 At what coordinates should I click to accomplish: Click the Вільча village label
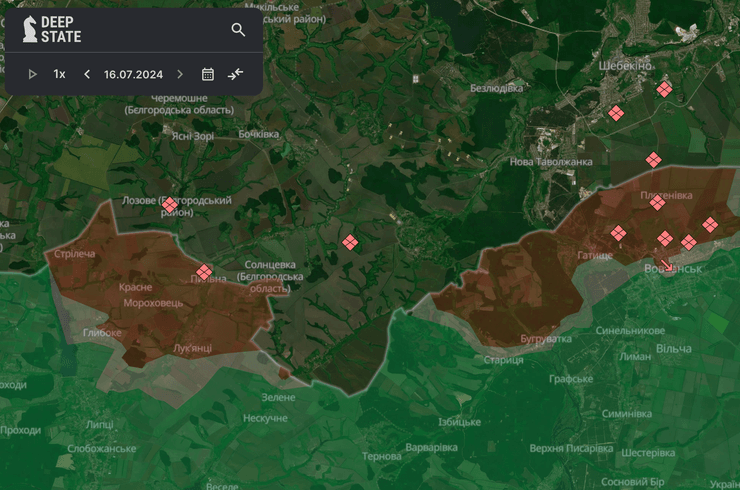pyautogui.click(x=674, y=349)
